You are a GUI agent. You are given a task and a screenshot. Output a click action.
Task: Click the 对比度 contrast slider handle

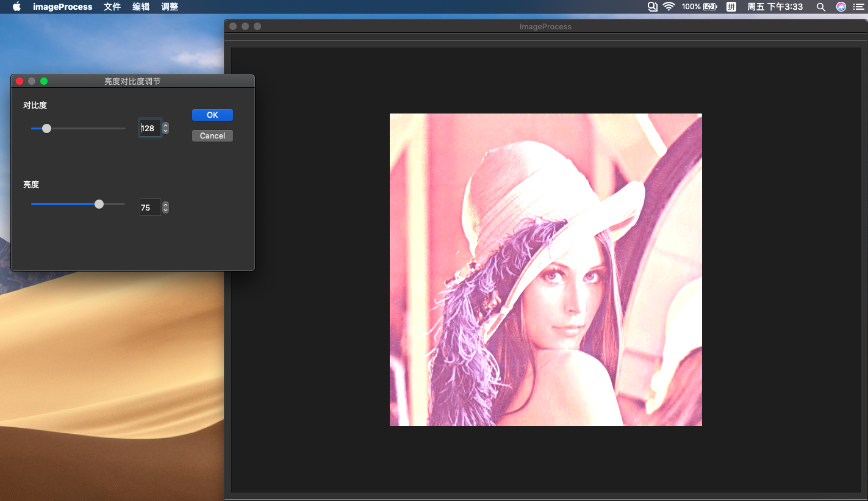(46, 128)
